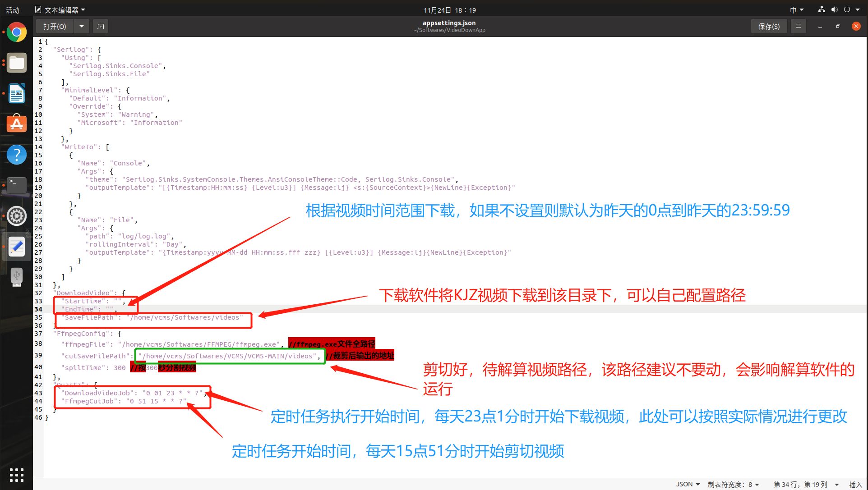868x490 pixels.
Task: Click the "spiltTime": 300 value
Action: pyautogui.click(x=120, y=368)
